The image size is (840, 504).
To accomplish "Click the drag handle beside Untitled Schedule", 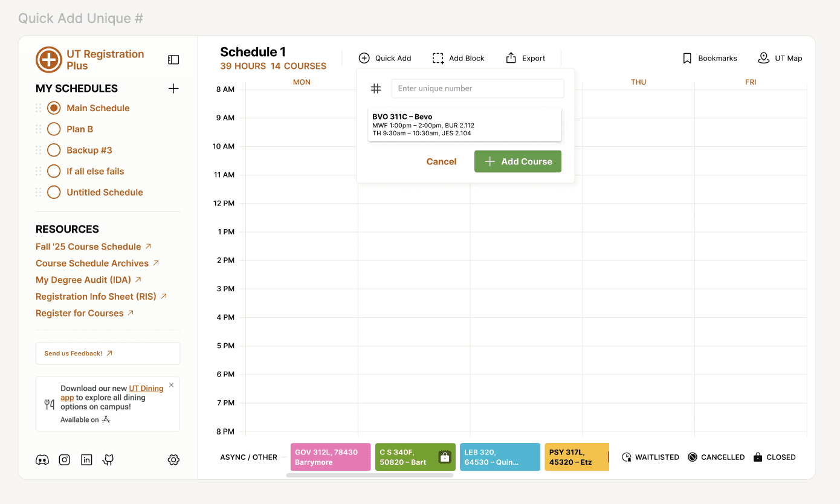I will tap(39, 192).
